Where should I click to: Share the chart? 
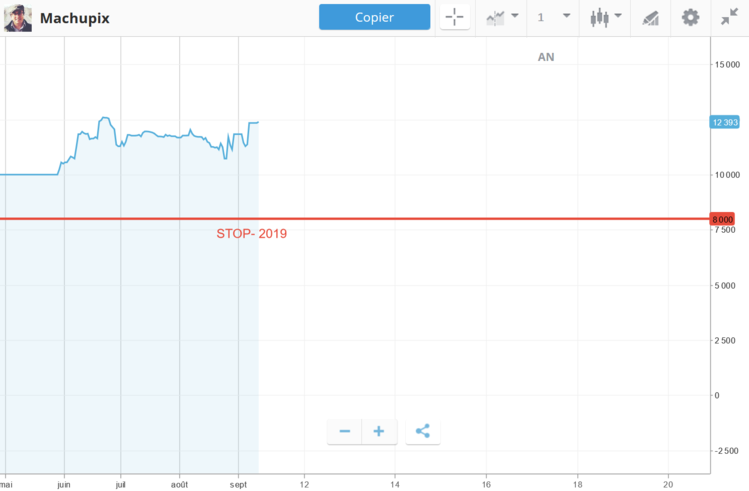click(x=423, y=431)
